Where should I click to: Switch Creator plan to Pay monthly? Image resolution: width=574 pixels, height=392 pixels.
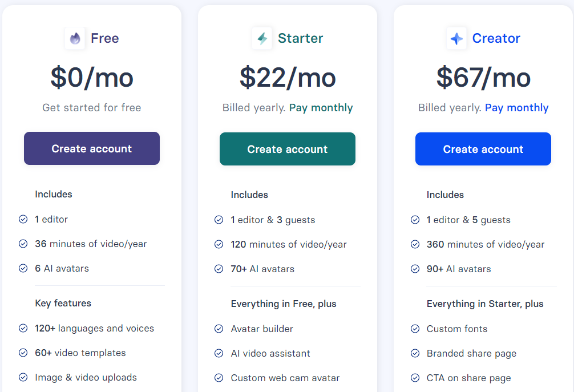516,108
